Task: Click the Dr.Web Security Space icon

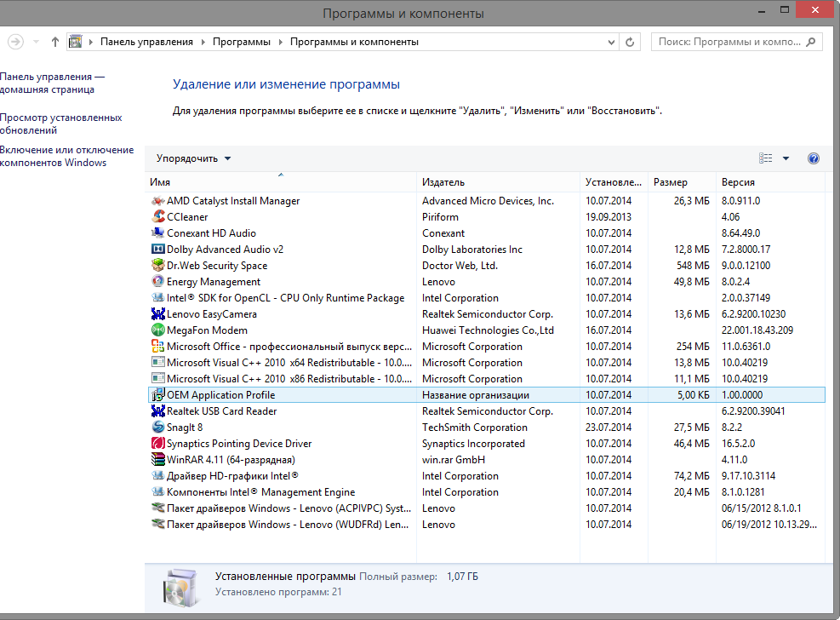Action: click(x=158, y=265)
